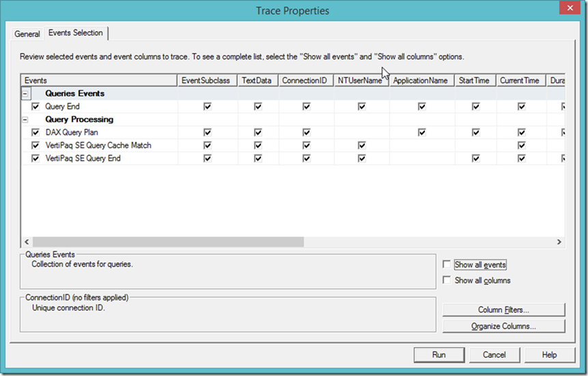Toggle StartTime for Query End
Screen dimensions: 588x376
click(476, 106)
